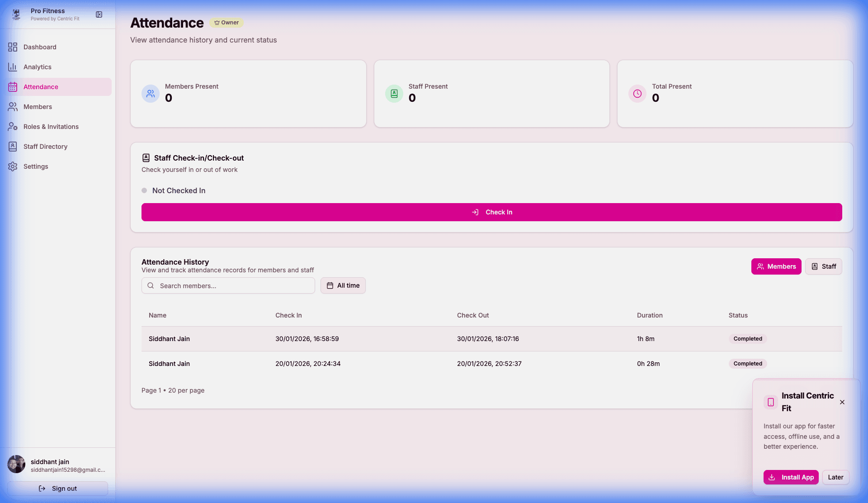The image size is (868, 503).
Task: Click the Members Present pink avatar badge
Action: coord(150,94)
